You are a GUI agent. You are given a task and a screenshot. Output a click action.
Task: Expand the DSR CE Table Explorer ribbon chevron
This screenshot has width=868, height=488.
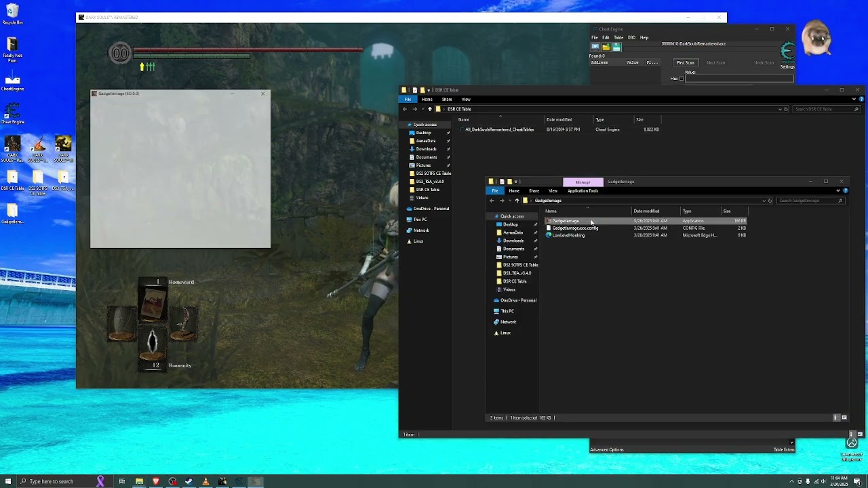(853, 99)
